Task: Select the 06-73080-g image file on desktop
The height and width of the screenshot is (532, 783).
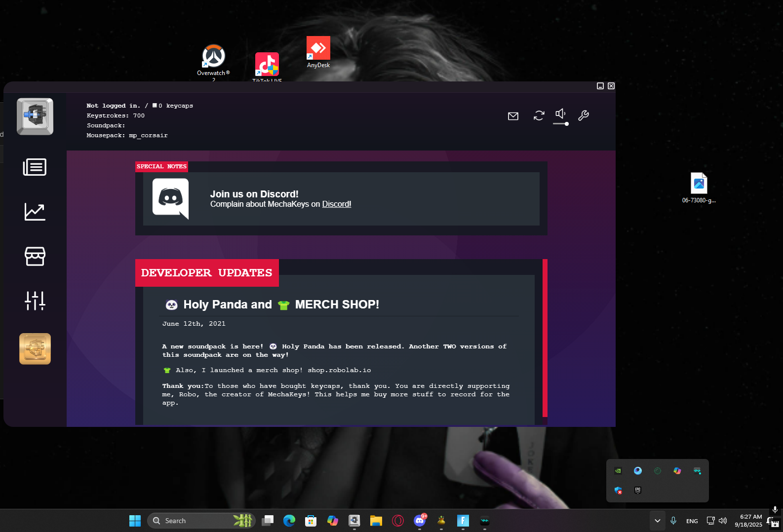Action: 699,188
